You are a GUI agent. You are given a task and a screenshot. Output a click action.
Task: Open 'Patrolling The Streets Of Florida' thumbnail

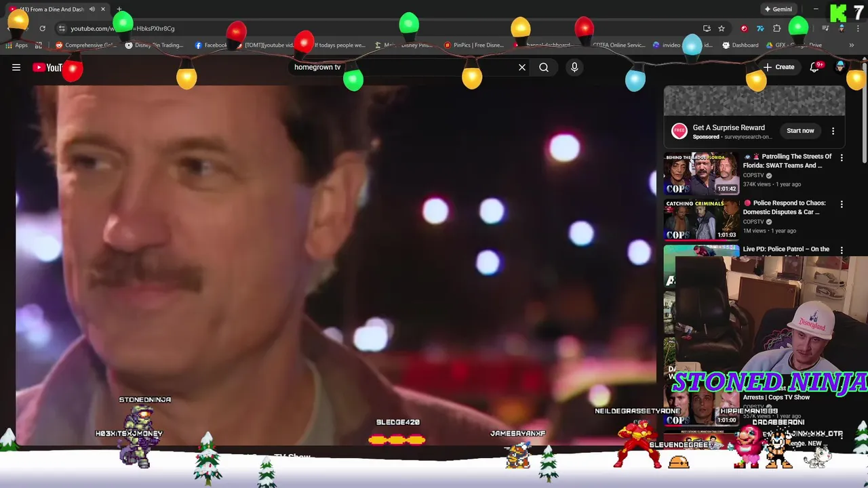click(x=701, y=174)
